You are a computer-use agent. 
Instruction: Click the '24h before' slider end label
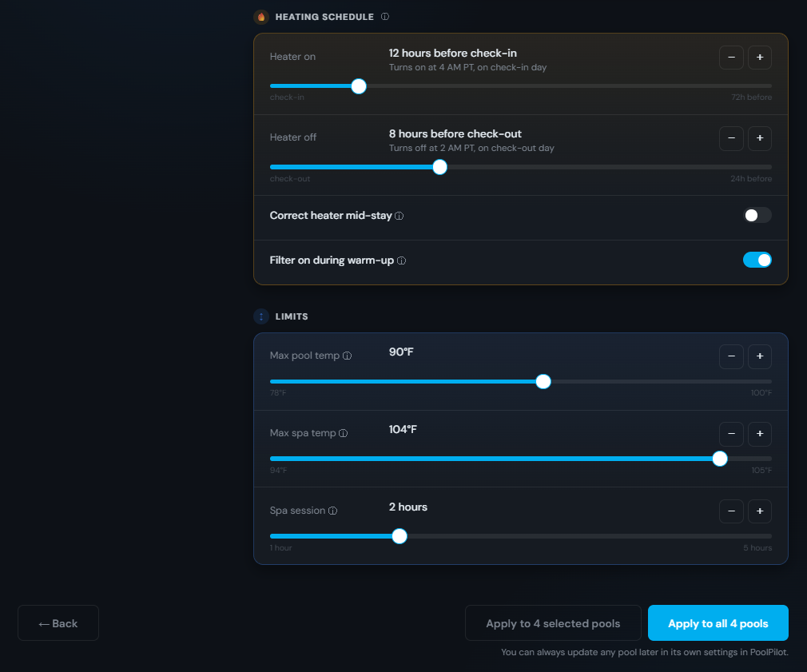pyautogui.click(x=751, y=179)
